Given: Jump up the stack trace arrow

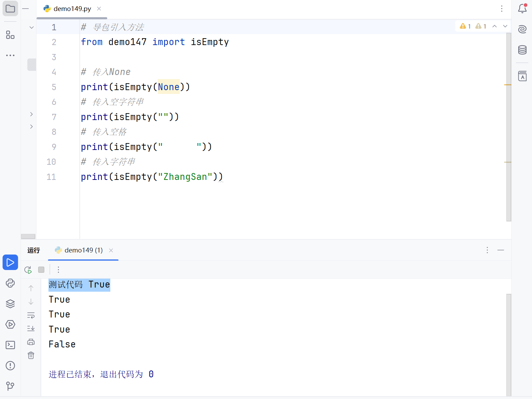Looking at the screenshot, I should pos(31,288).
